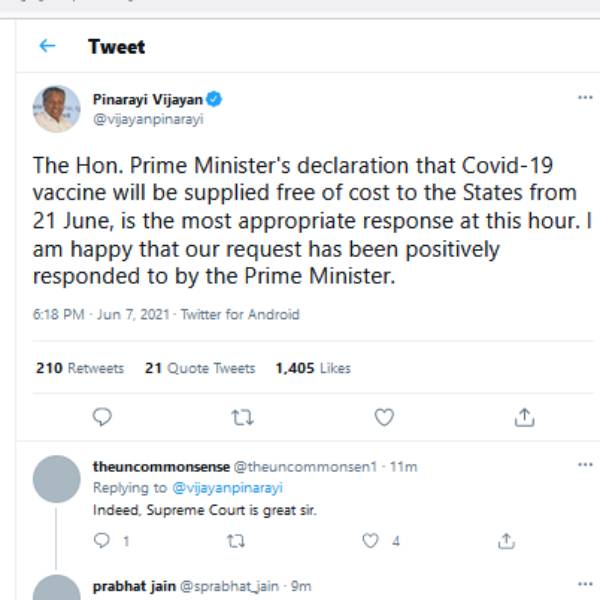This screenshot has height=600, width=600.
Task: Open more options for Pinarayi Vijayan's tweet
Action: [x=585, y=98]
